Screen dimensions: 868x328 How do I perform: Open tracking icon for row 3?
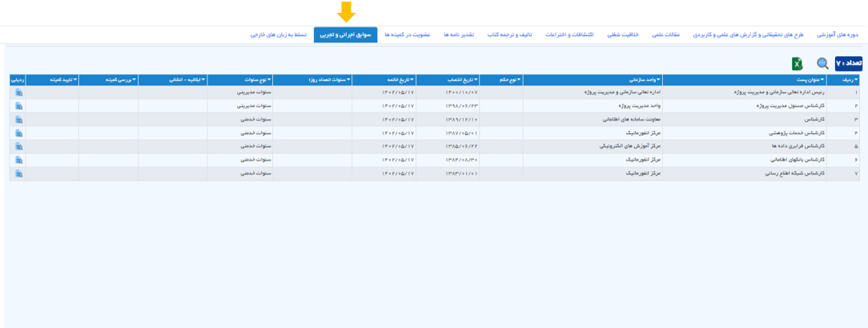[19, 119]
